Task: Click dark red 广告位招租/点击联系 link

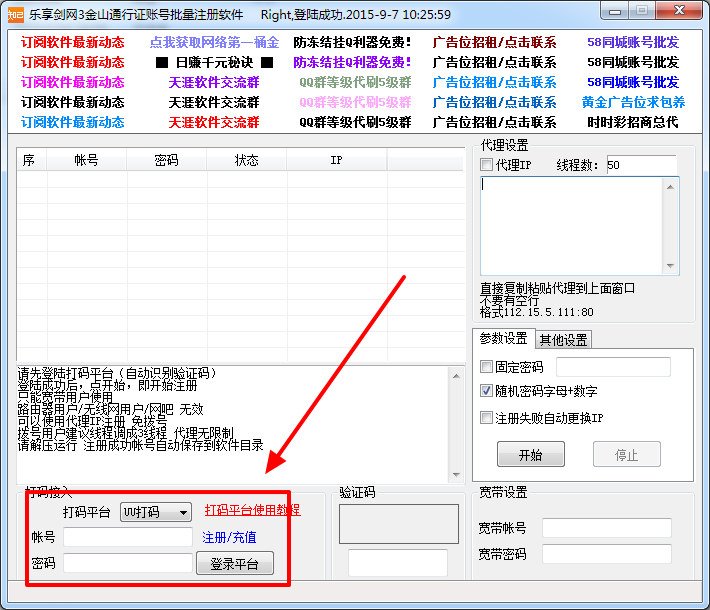Action: click(x=494, y=42)
